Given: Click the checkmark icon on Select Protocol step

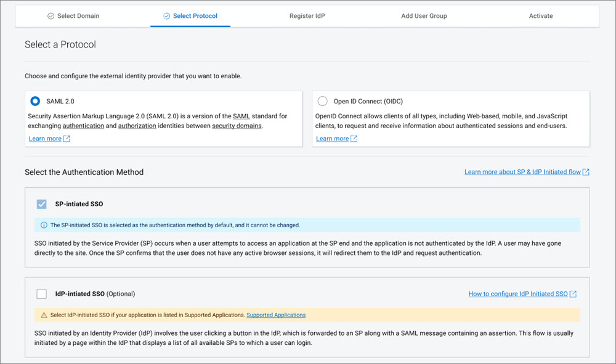Looking at the screenshot, I should coord(166,15).
